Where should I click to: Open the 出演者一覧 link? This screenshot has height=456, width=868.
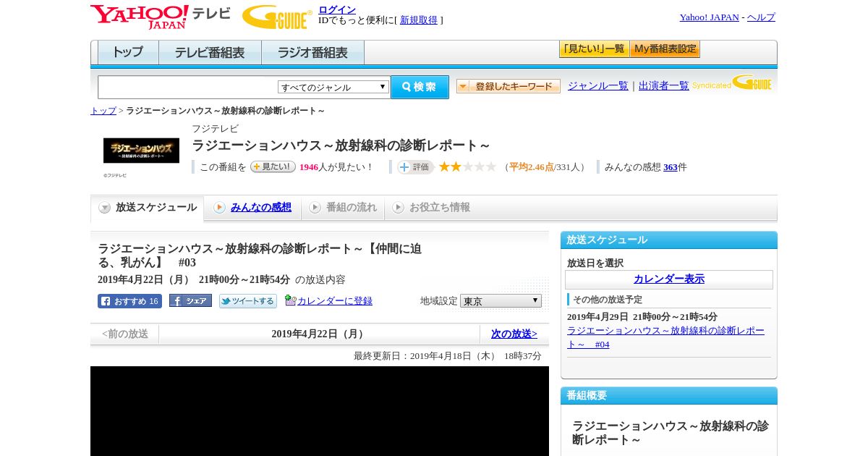click(x=664, y=86)
